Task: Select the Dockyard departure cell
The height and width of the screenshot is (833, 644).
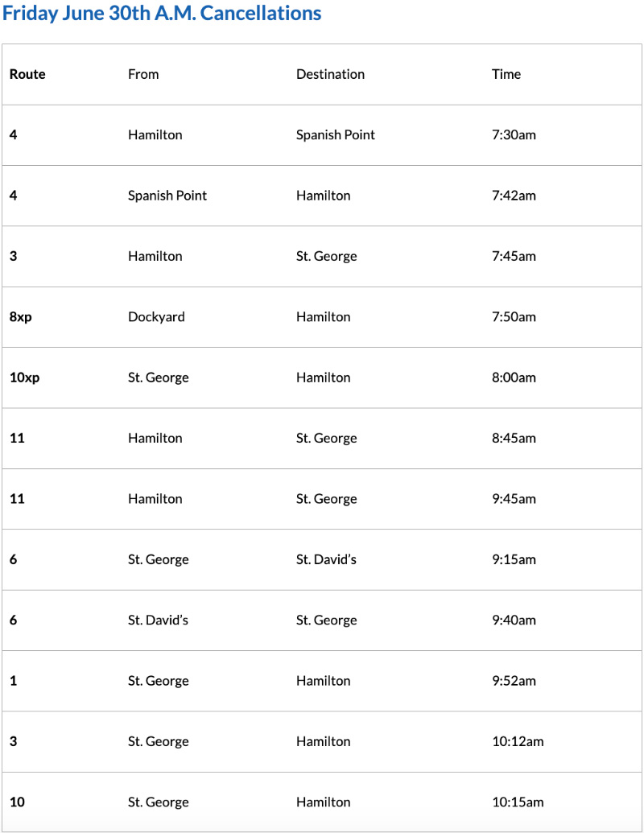Action: point(156,317)
